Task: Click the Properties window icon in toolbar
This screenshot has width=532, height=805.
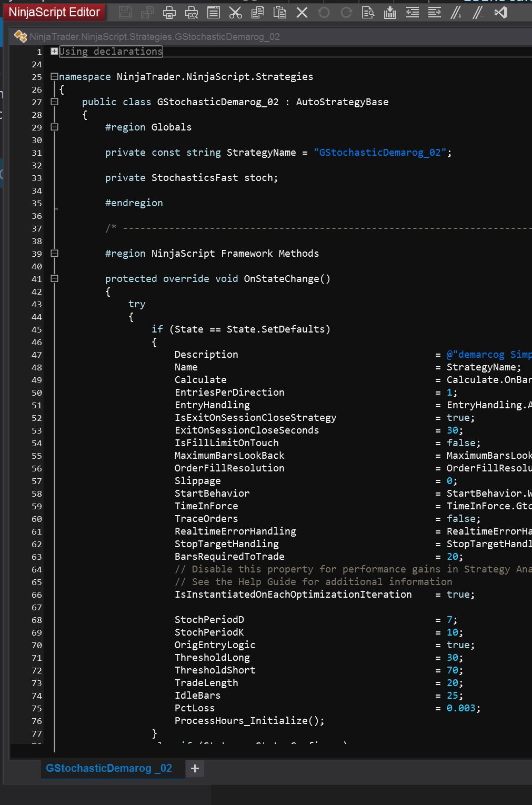Action: 214,13
